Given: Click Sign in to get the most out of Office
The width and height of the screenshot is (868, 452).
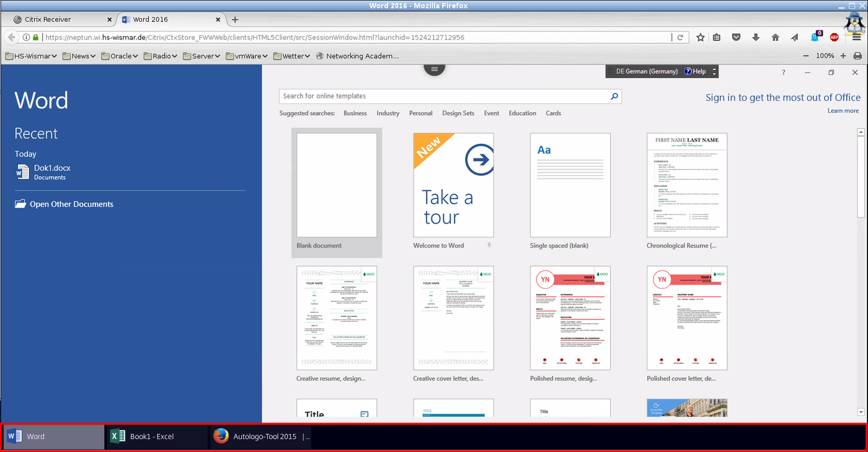Looking at the screenshot, I should (x=782, y=97).
